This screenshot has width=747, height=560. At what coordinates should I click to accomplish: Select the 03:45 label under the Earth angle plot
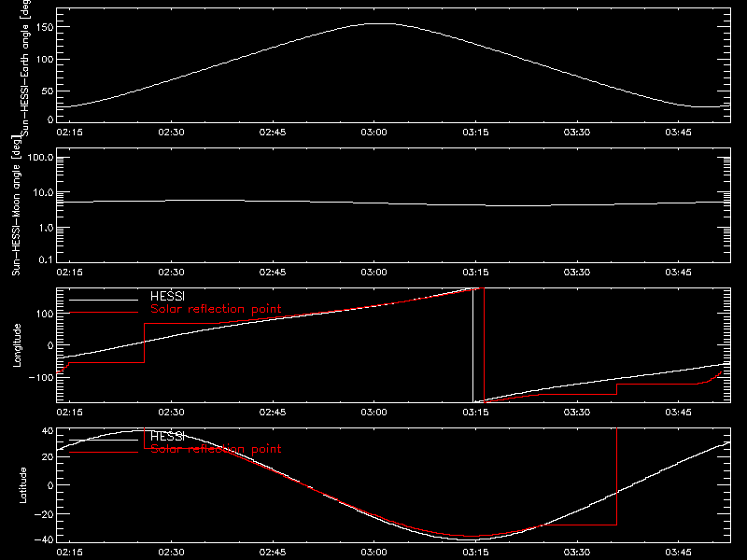pos(679,132)
